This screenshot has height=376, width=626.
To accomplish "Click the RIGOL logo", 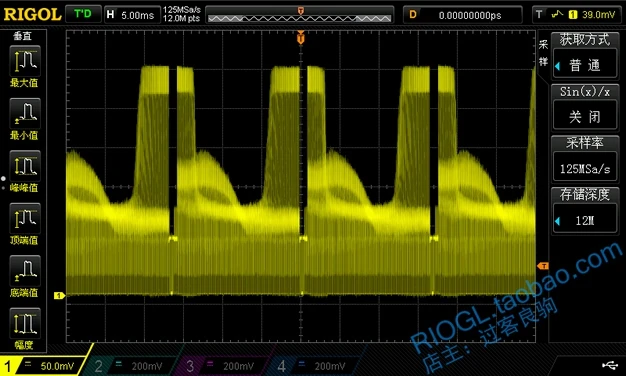I will point(32,15).
